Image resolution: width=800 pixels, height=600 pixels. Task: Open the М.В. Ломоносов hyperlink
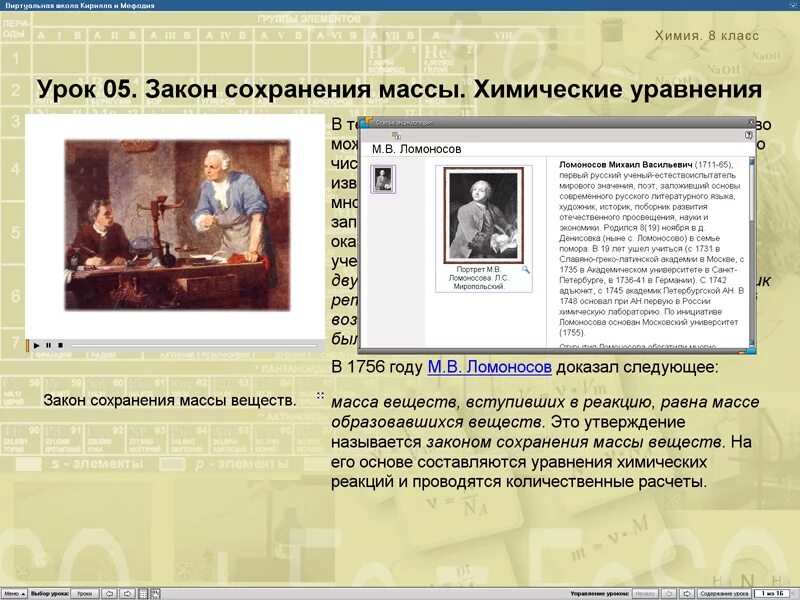point(489,367)
